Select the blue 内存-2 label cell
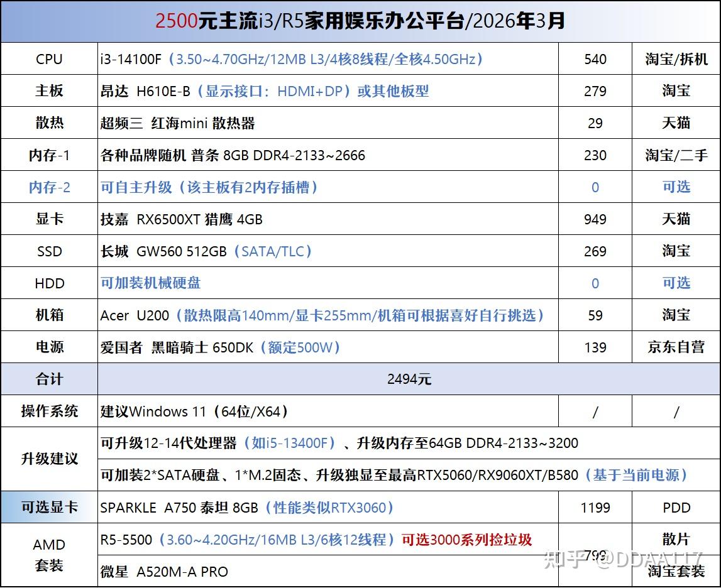The width and height of the screenshot is (721, 588). pos(49,187)
